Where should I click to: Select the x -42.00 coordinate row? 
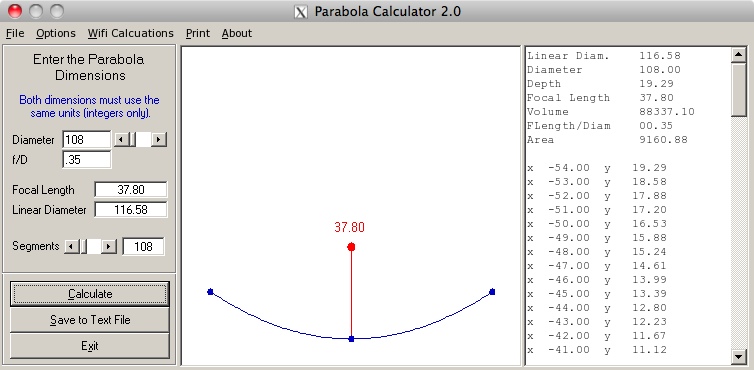coord(597,335)
